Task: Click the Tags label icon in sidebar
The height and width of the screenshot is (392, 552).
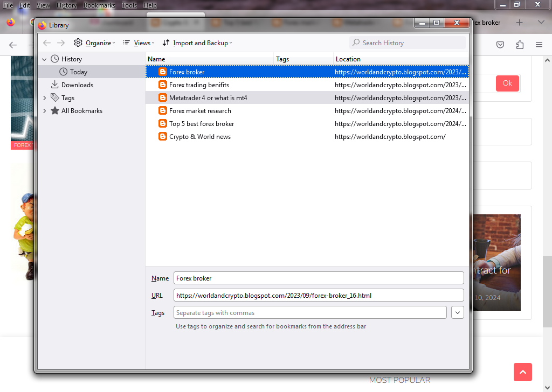Action: [x=54, y=97]
